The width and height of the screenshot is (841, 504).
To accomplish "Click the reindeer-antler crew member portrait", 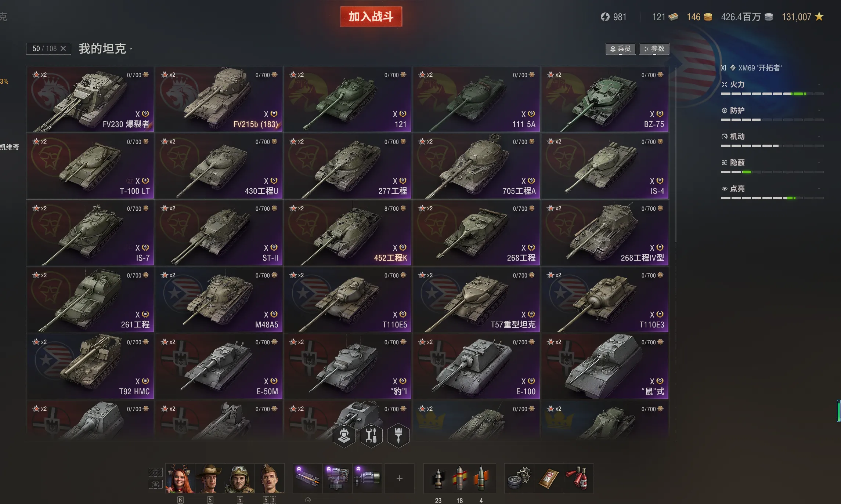I will tap(180, 478).
